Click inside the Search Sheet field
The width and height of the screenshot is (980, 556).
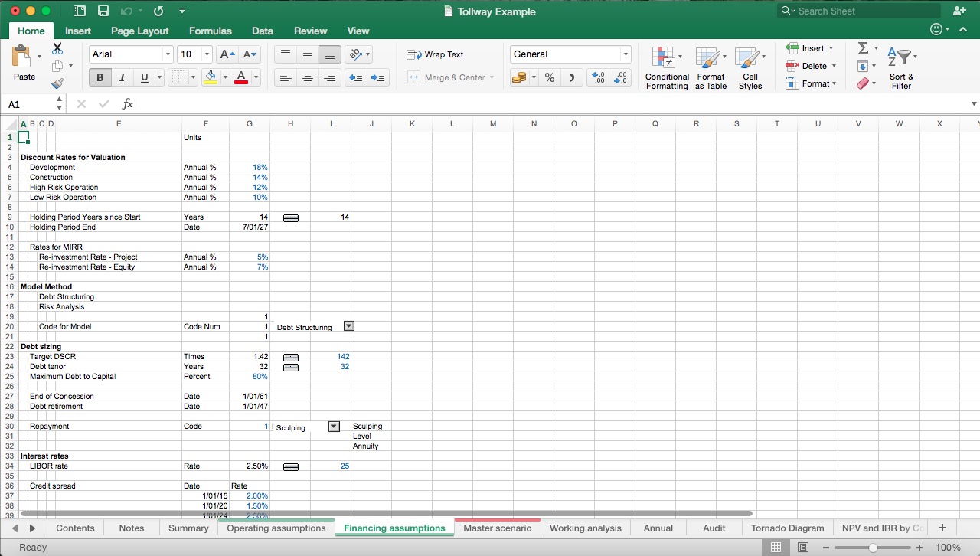857,11
